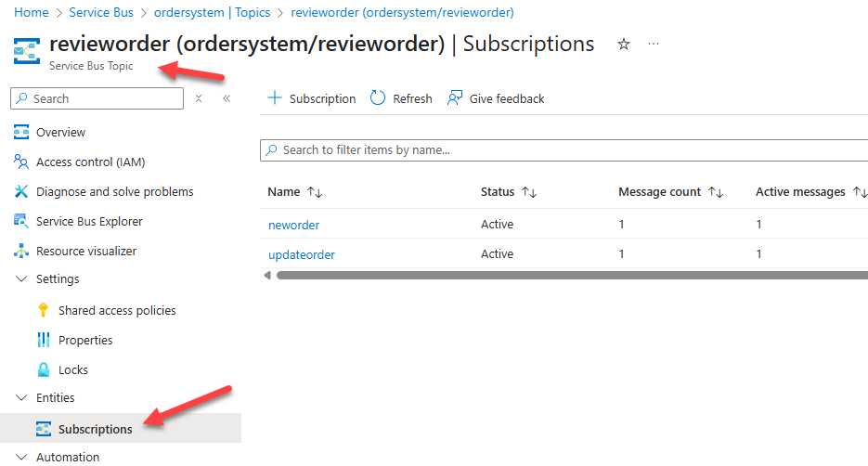Screen dimensions: 868x466
Task: Click the Overview menu icon
Action: click(x=21, y=132)
